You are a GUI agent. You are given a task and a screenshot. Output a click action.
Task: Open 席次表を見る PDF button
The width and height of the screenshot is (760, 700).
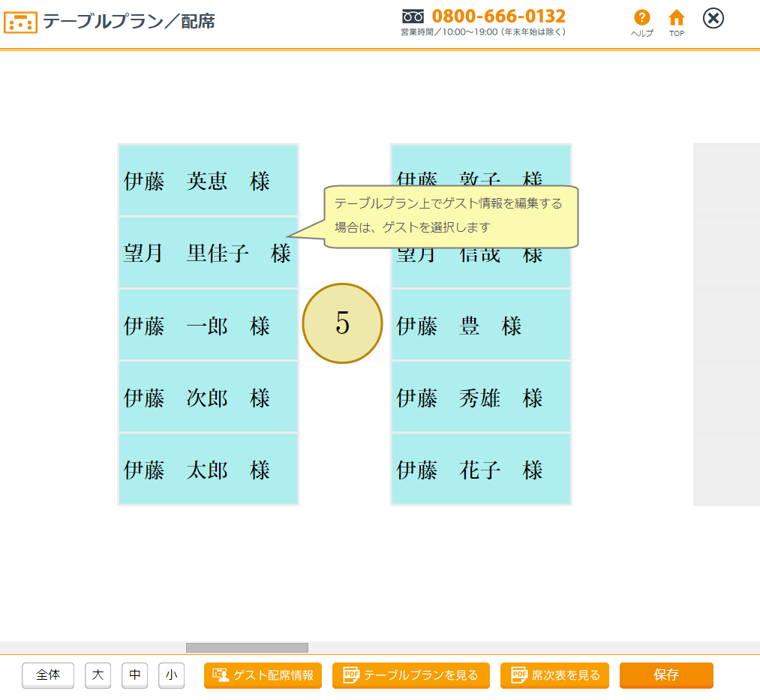(x=554, y=675)
